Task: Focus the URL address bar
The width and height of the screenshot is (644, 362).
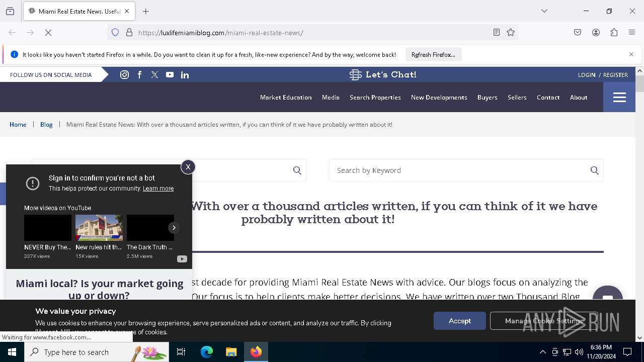Action: [312, 33]
